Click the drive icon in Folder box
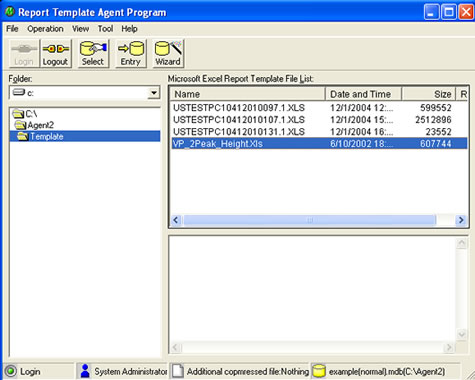The width and height of the screenshot is (475, 380). coord(19,92)
